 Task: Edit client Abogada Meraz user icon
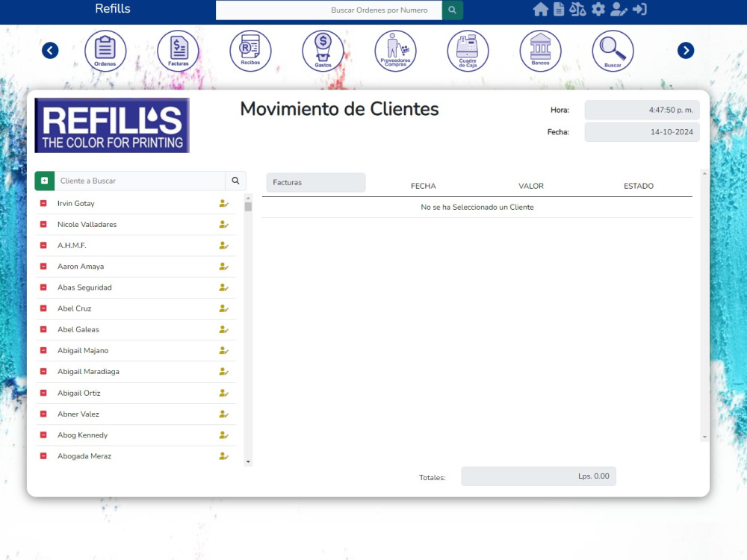coord(223,455)
